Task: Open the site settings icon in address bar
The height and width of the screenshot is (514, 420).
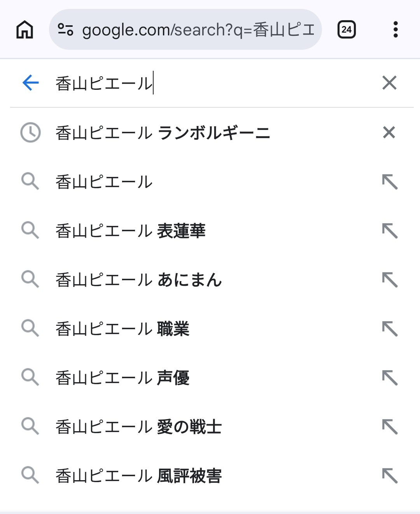Action: 65,30
